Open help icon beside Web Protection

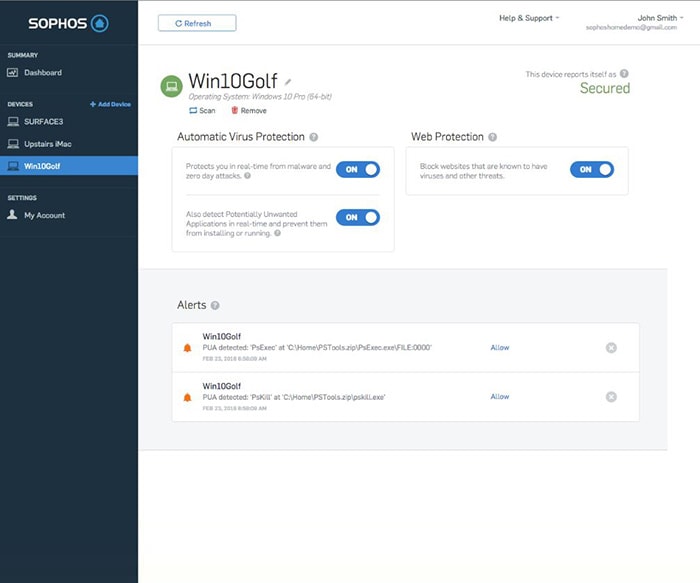[x=492, y=137]
